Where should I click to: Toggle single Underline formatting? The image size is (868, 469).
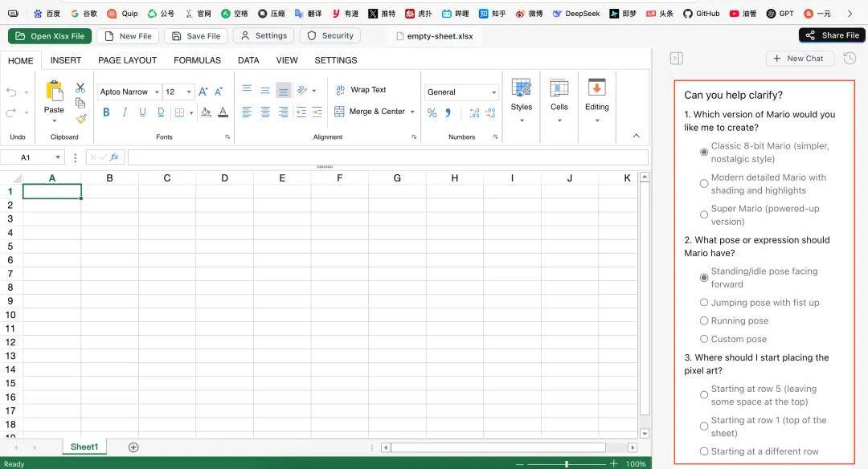(143, 112)
